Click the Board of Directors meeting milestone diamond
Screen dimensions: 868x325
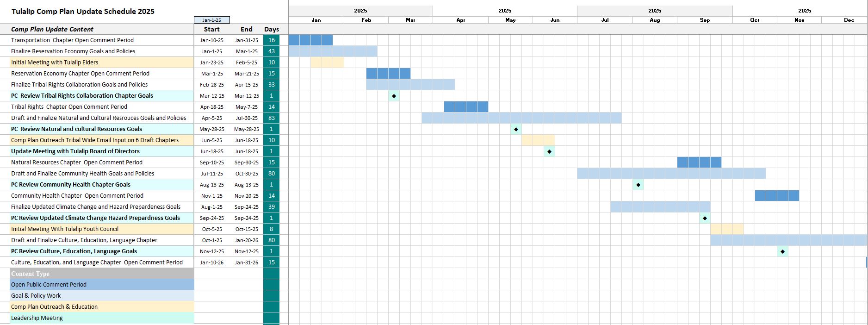click(549, 151)
